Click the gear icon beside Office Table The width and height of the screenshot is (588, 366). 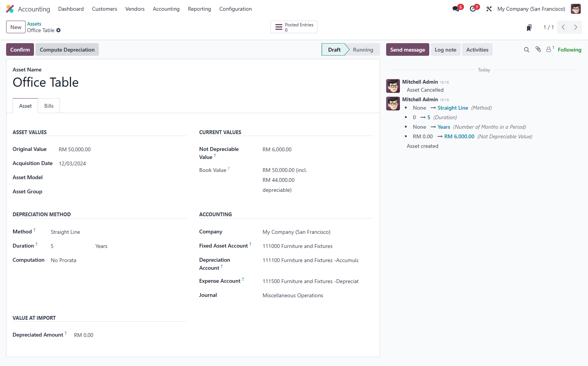tap(58, 30)
